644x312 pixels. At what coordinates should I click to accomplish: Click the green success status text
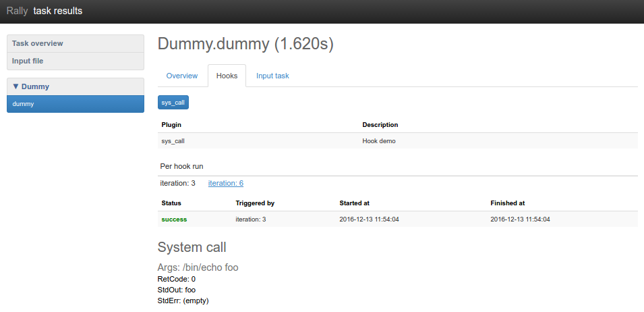click(x=174, y=219)
